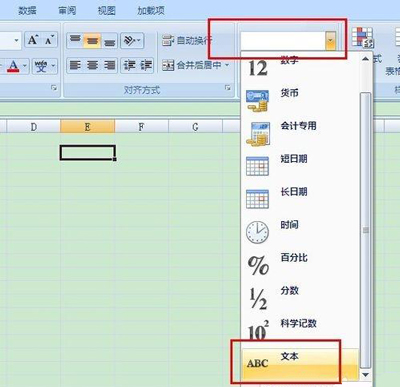
Task: Choose the 文本 text format
Action: point(300,364)
